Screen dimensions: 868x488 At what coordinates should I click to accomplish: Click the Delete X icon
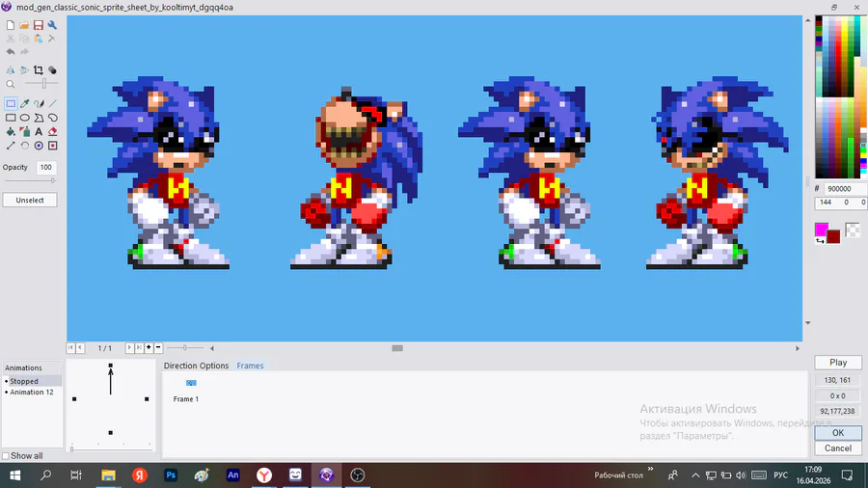point(52,39)
